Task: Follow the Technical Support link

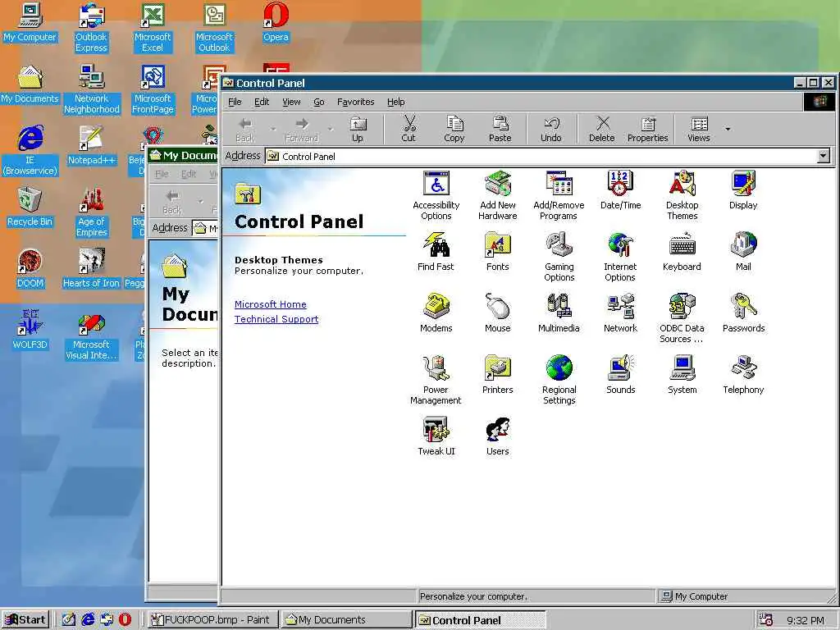Action: [276, 319]
